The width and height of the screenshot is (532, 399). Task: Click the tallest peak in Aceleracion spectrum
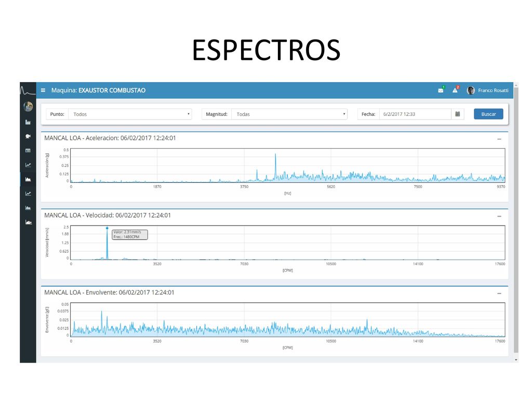click(x=275, y=155)
